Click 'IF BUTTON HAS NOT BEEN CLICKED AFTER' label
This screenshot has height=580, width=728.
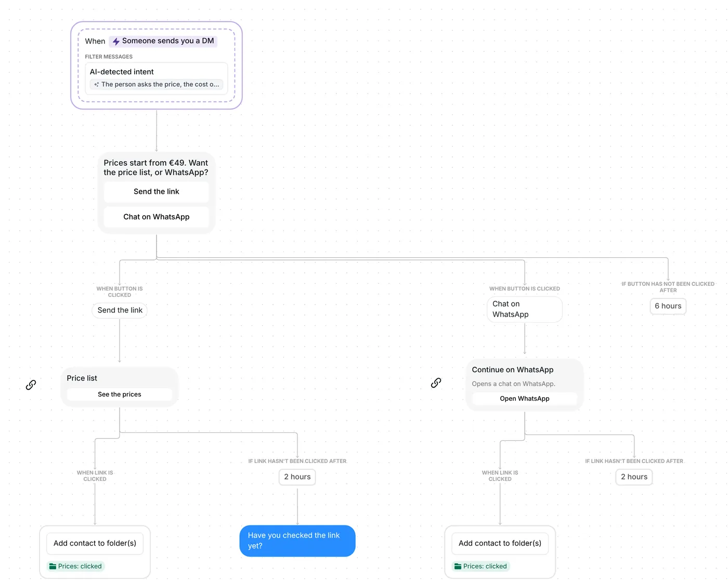click(x=668, y=287)
